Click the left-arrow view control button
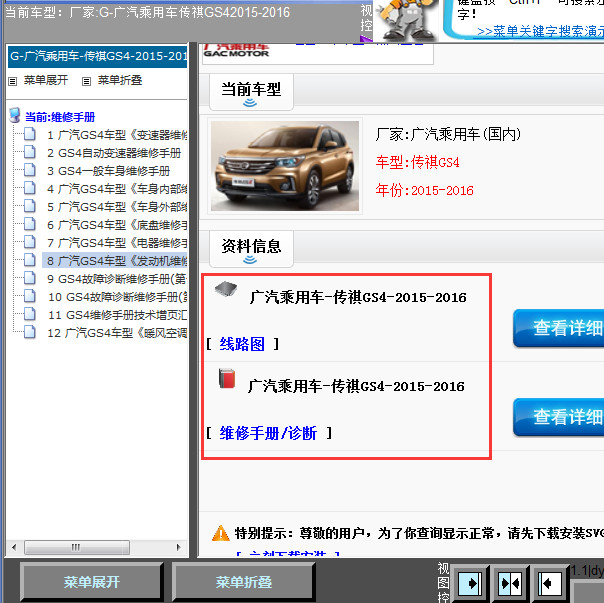604x603 pixels. click(x=550, y=583)
